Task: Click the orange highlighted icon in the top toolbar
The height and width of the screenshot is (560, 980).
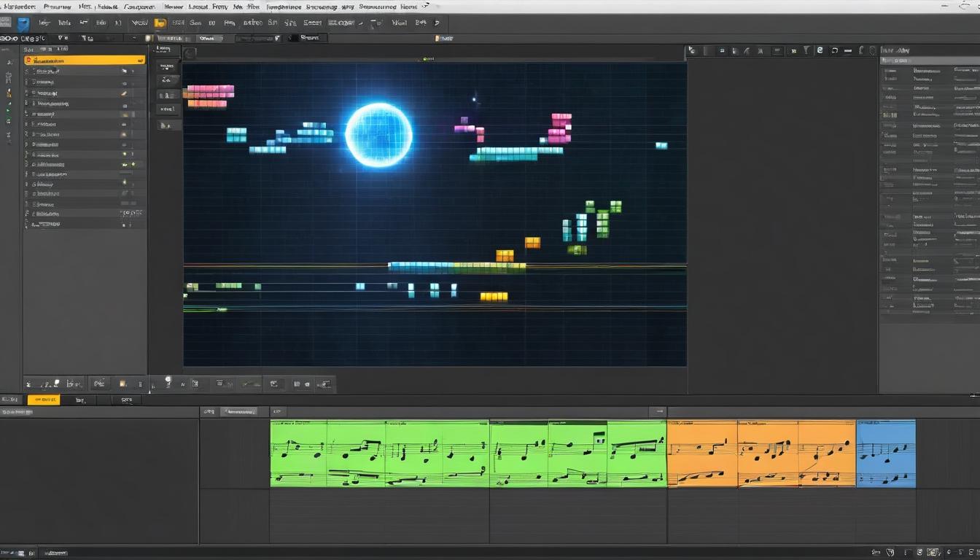Action: [160, 23]
